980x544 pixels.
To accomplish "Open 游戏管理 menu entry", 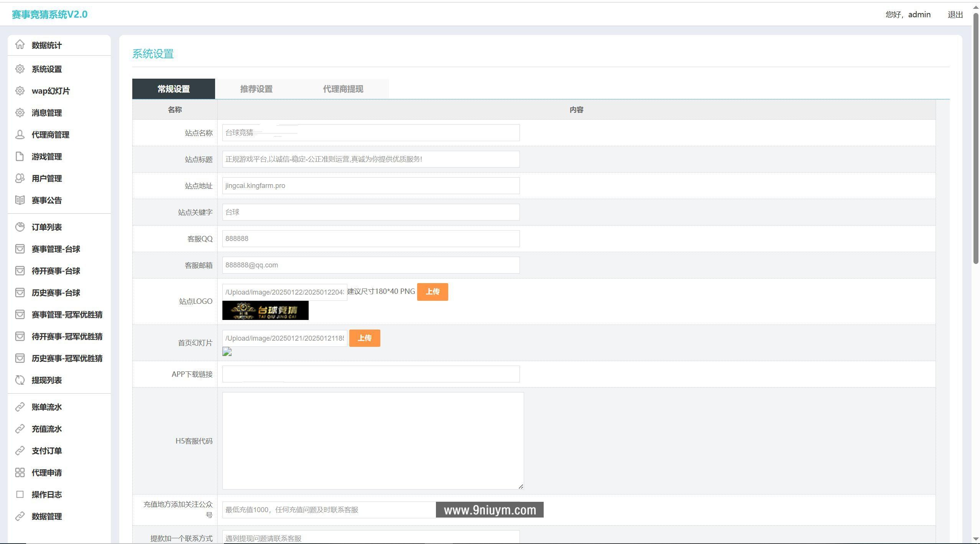I will 47,157.
